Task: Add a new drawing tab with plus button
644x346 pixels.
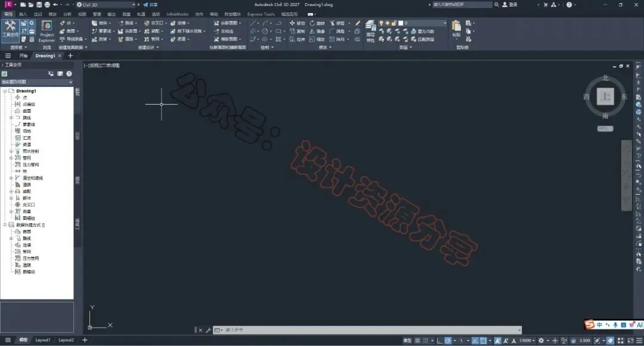Action: [70, 56]
